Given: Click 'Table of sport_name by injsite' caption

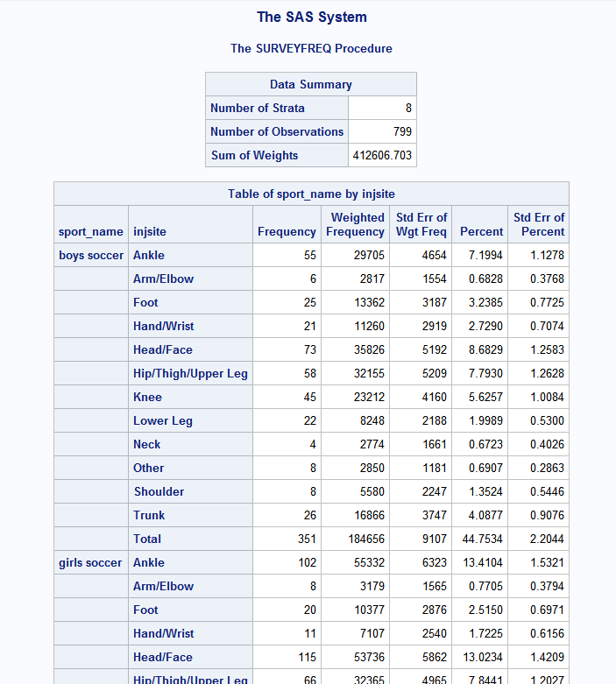Looking at the screenshot, I should (311, 194).
